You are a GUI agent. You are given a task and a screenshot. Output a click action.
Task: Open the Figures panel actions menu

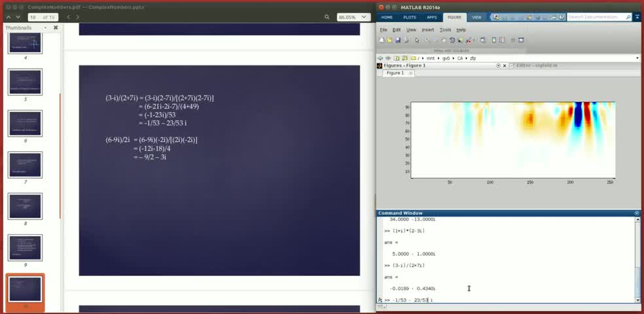(x=498, y=65)
